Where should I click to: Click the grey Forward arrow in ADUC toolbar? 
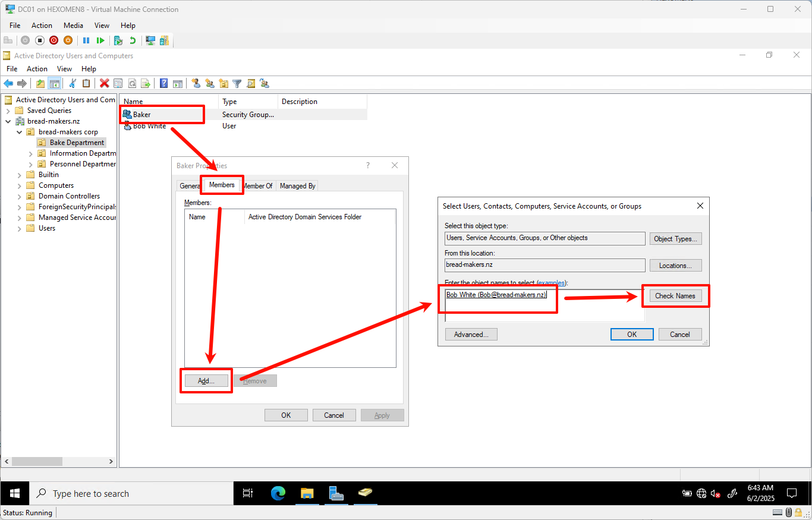click(22, 83)
